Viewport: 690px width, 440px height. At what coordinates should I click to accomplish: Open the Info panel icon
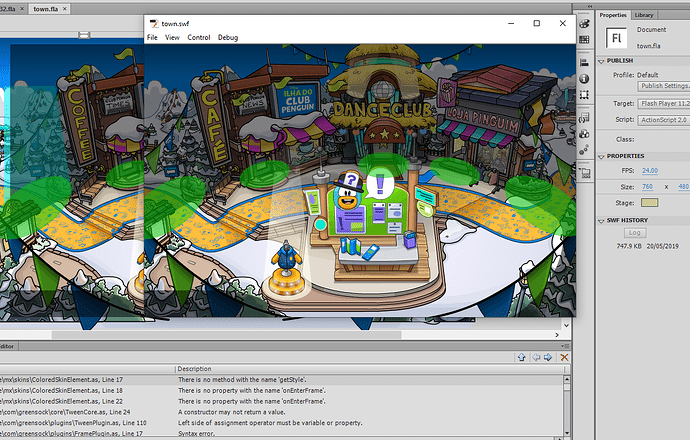pyautogui.click(x=584, y=78)
